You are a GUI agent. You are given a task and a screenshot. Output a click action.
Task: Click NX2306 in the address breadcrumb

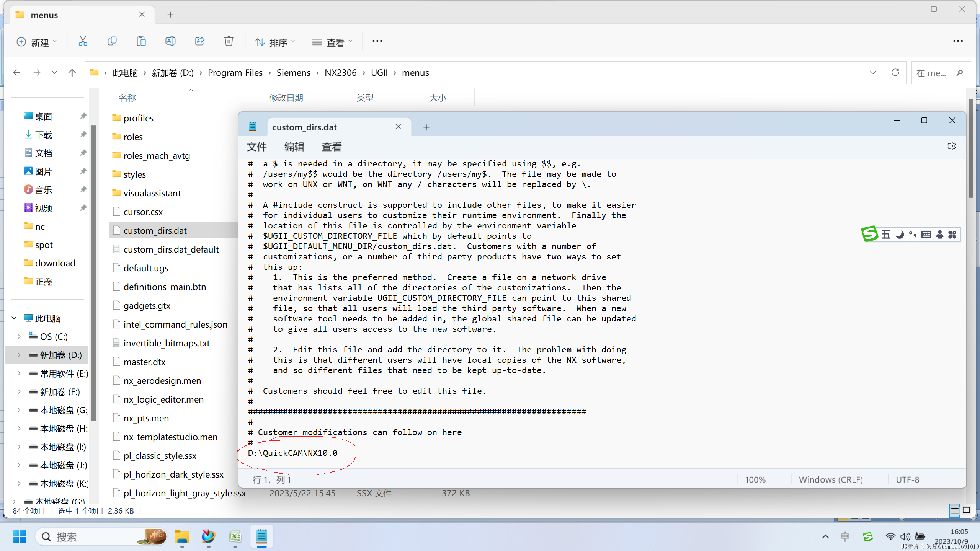[340, 72]
